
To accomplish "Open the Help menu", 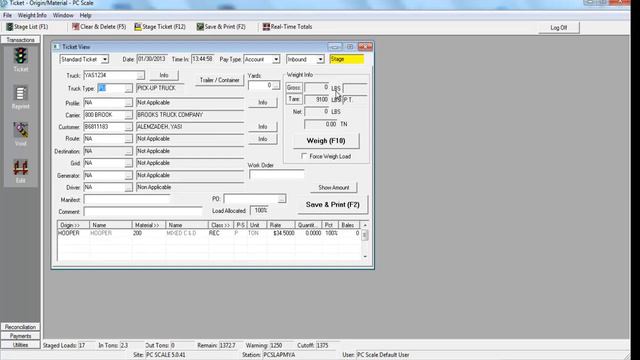I will [85, 16].
